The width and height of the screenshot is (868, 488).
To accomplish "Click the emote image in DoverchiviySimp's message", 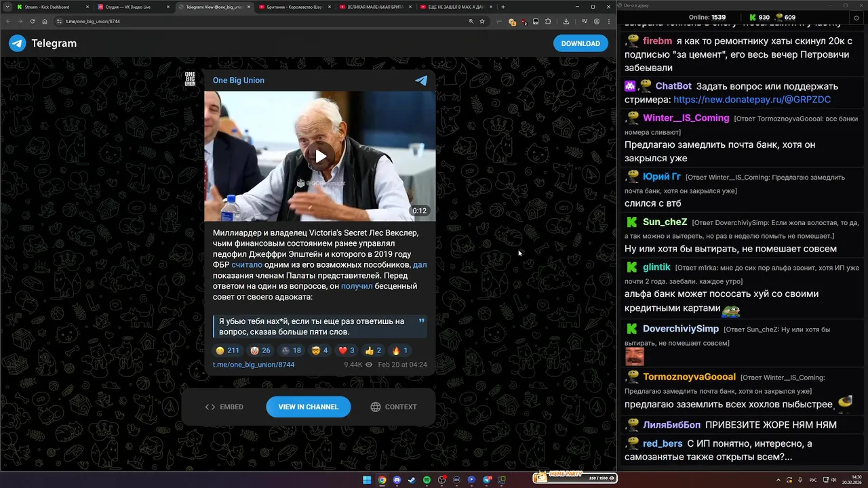I will pos(634,355).
